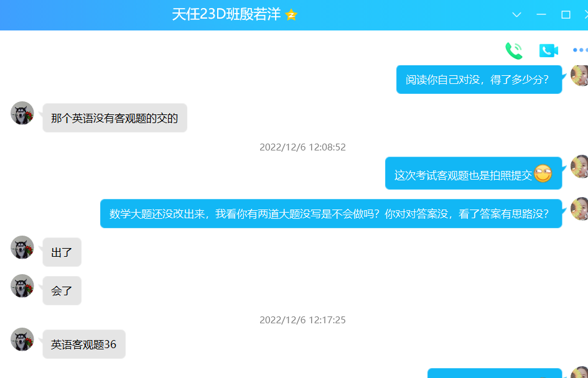This screenshot has height=378, width=588.
Task: Click husky avatar beside 那个英语没有客观题的交的
Action: pyautogui.click(x=22, y=113)
